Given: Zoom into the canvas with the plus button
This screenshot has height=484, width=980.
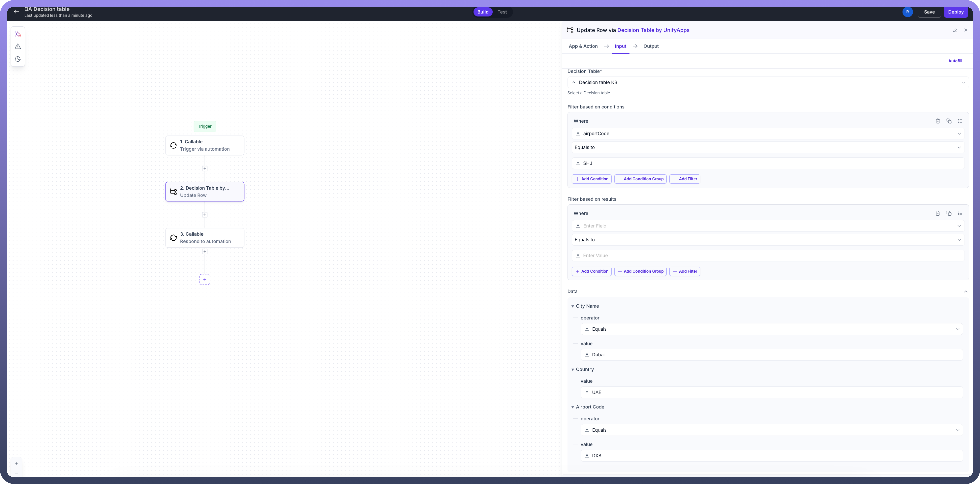Looking at the screenshot, I should click(16, 463).
